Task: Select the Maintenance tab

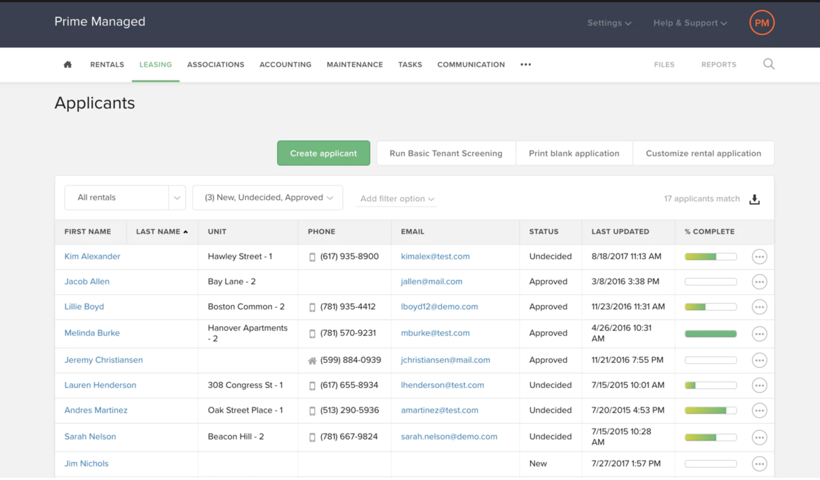Action: click(354, 65)
